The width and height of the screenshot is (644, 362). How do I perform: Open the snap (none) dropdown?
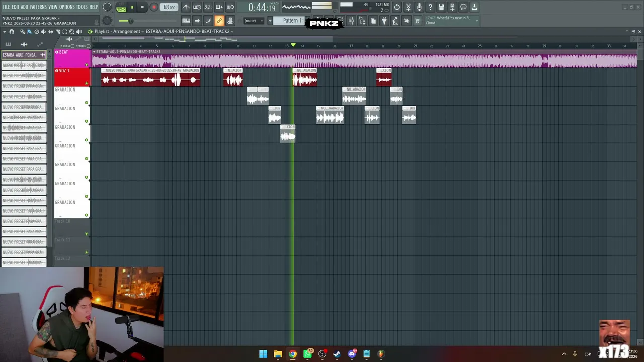tap(253, 21)
